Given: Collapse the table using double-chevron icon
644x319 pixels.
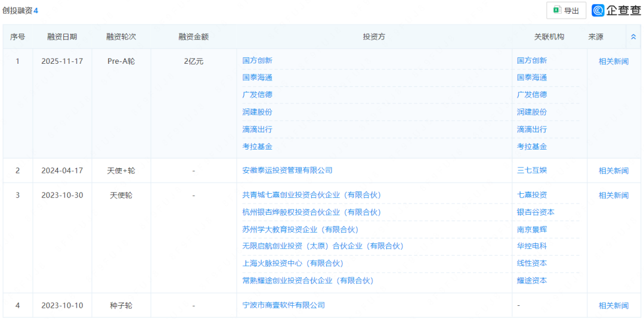Looking at the screenshot, I should tap(633, 36).
